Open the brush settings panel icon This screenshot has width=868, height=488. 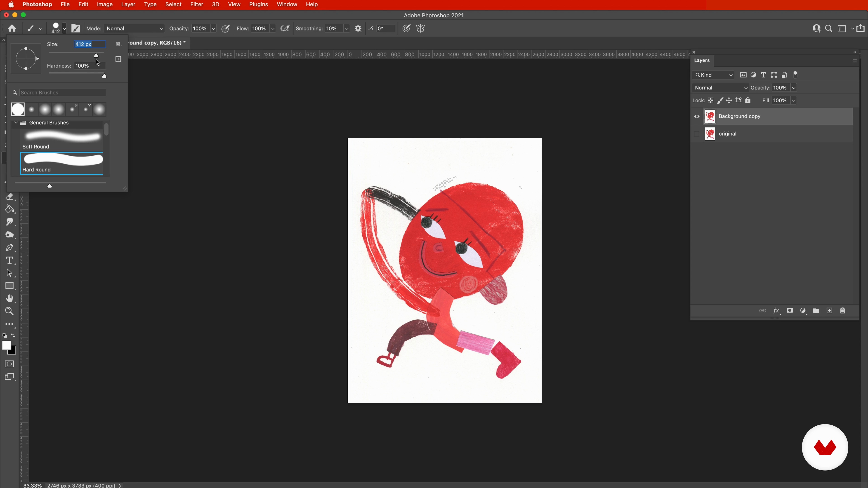(x=76, y=28)
